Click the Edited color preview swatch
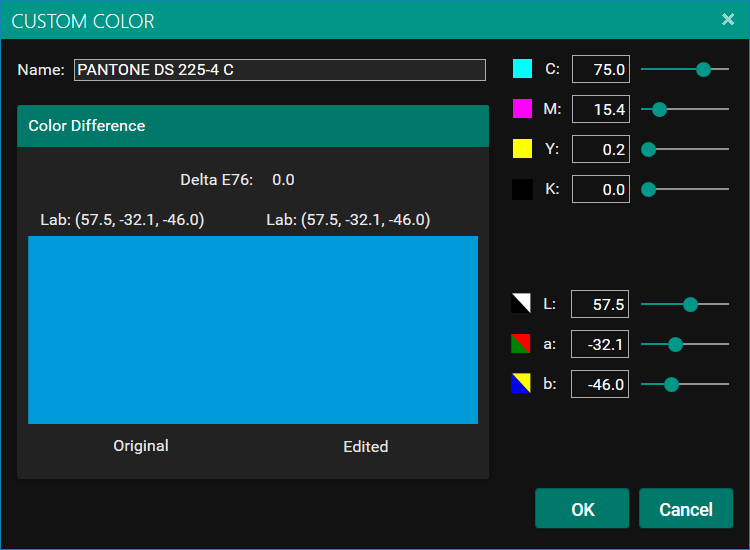Screen dimensions: 750x550 click(366, 330)
